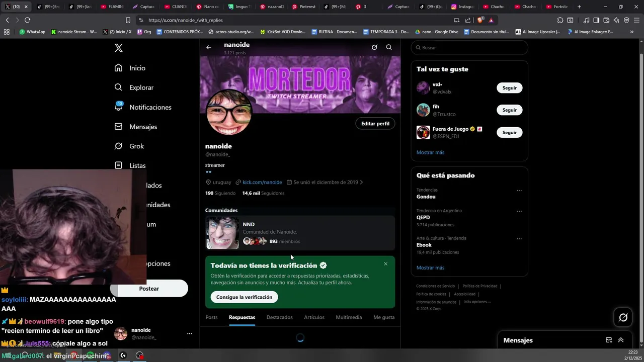Open nanoide profile avatar picture
The height and width of the screenshot is (362, 644).
tap(229, 113)
